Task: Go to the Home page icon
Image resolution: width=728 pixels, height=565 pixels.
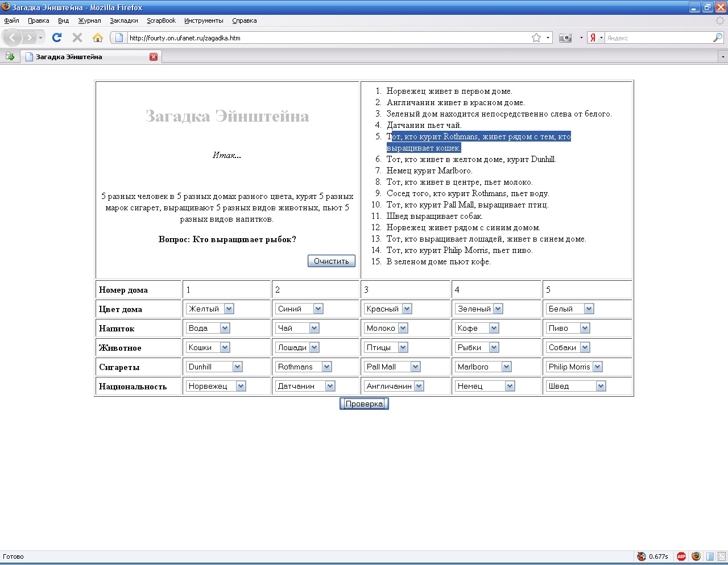Action: (x=98, y=38)
